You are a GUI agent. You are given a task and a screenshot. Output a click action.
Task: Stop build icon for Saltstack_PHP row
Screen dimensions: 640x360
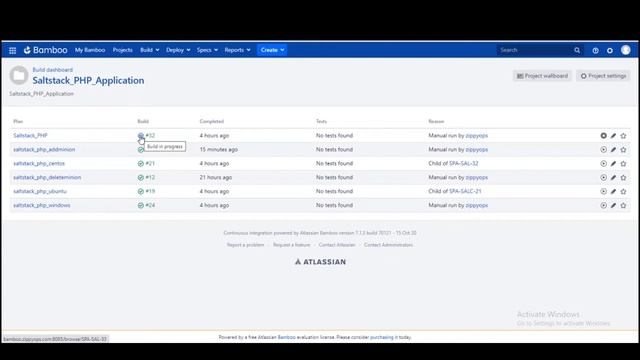pyautogui.click(x=603, y=136)
